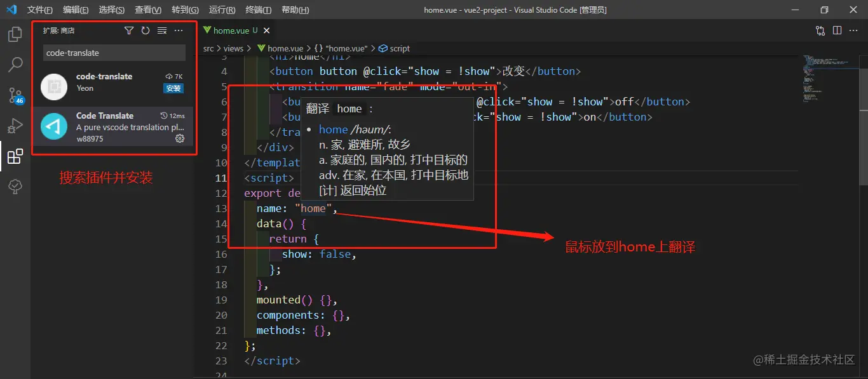868x379 pixels.
Task: Clear extension search results icon
Action: [162, 30]
